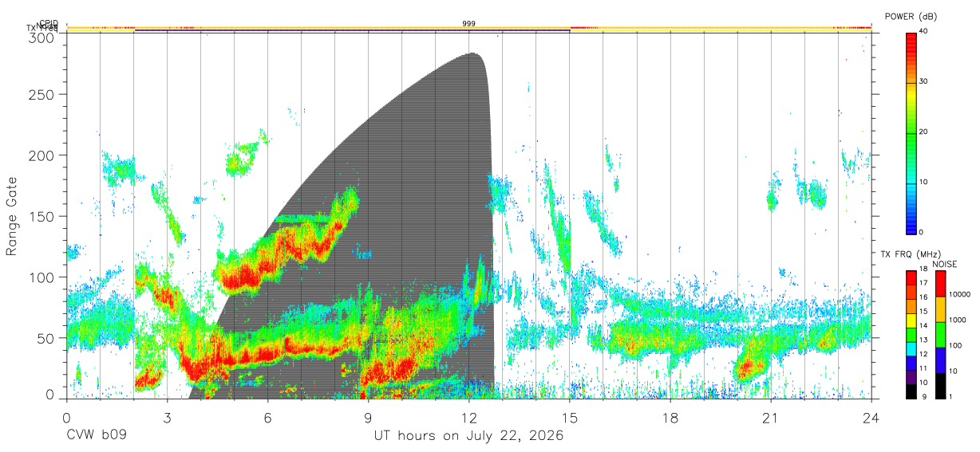Click the 20 dB label on power scale
Screen dimensions: 980x452
924,132
